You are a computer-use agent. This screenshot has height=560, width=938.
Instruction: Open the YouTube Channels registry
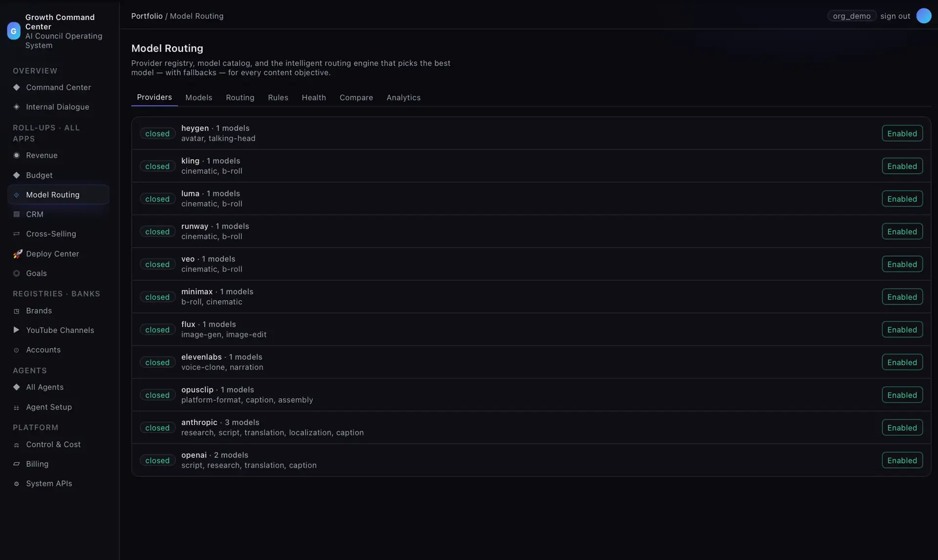pos(58,330)
